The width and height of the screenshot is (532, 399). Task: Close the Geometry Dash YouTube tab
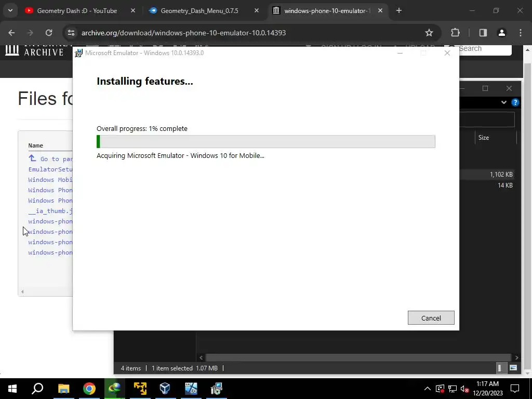click(133, 11)
